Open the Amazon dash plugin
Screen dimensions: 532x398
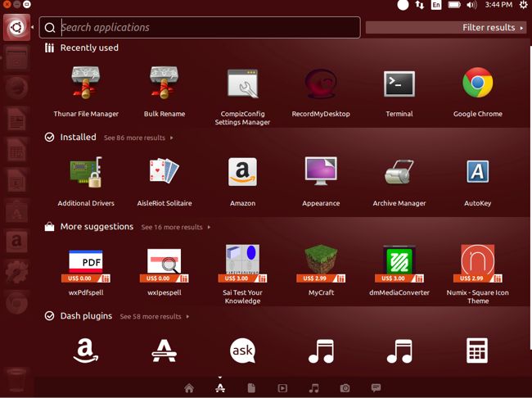[x=86, y=351]
